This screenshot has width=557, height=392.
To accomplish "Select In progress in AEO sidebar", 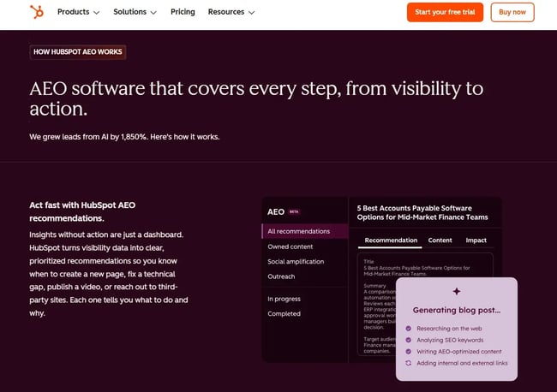I will tap(284, 299).
